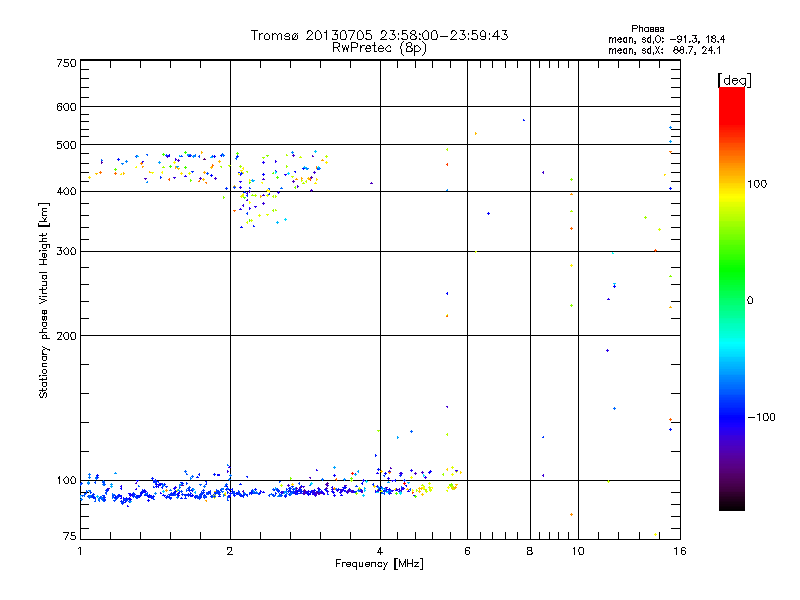800x600 pixels.
Task: Click the 'mean, sd,O: -91.3, 18.4' text
Action: coord(666,39)
